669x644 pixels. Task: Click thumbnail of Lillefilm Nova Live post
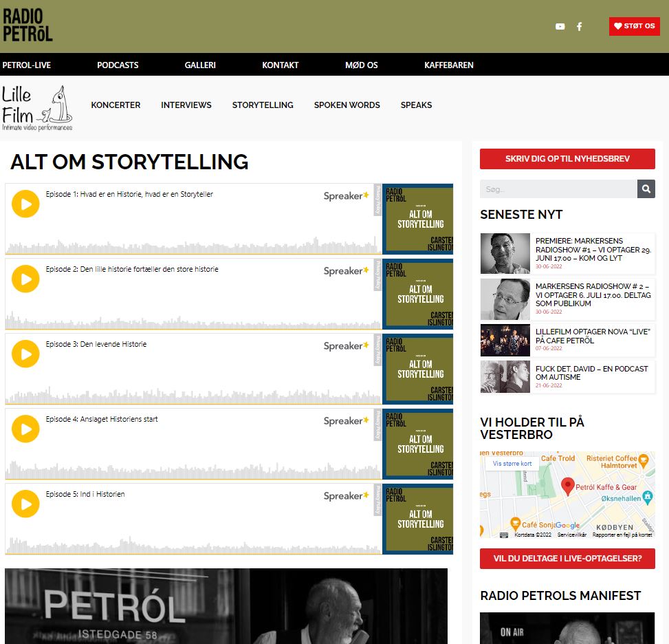pyautogui.click(x=505, y=340)
